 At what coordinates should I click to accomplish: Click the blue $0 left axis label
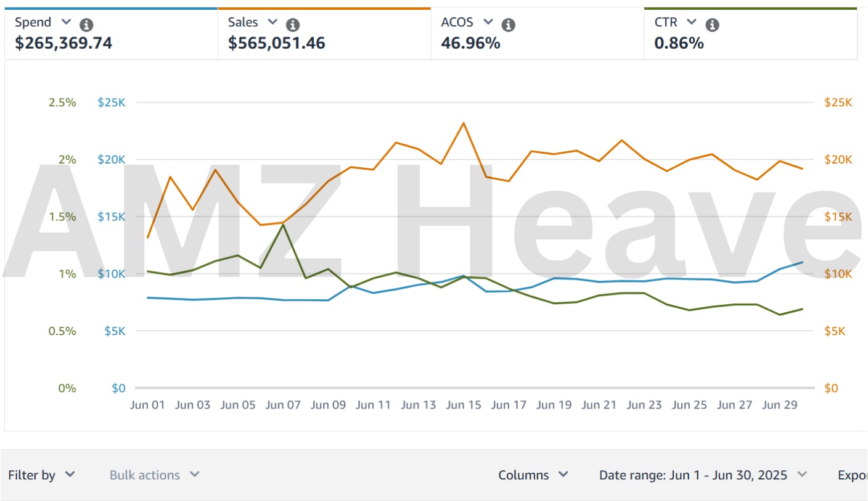pyautogui.click(x=118, y=389)
